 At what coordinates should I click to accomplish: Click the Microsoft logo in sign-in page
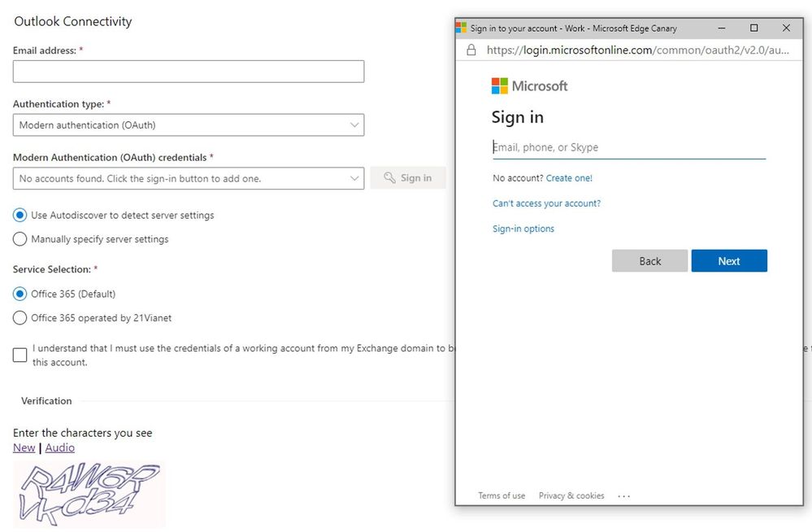(x=529, y=86)
